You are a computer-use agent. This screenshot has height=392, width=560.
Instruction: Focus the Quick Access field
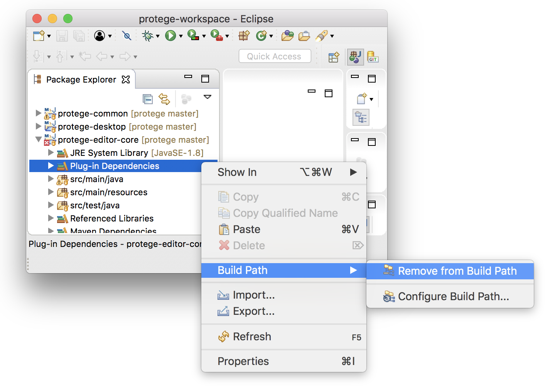coord(275,56)
